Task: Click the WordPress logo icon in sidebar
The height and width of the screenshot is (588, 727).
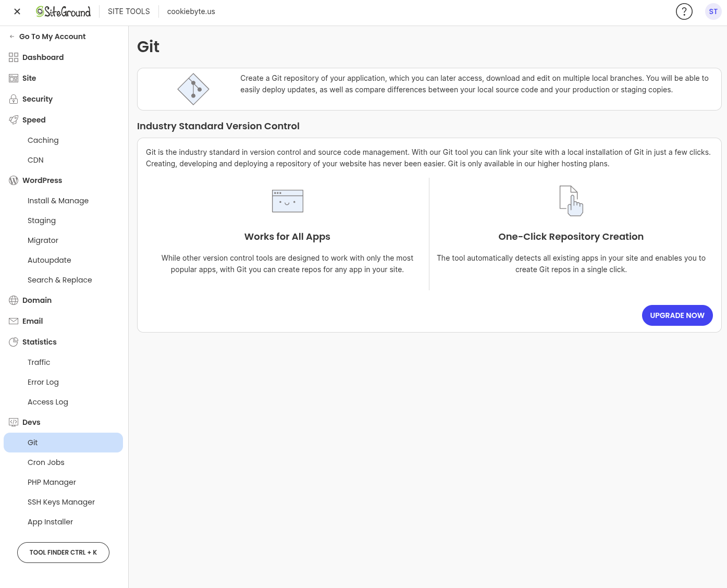Action: [x=14, y=180]
